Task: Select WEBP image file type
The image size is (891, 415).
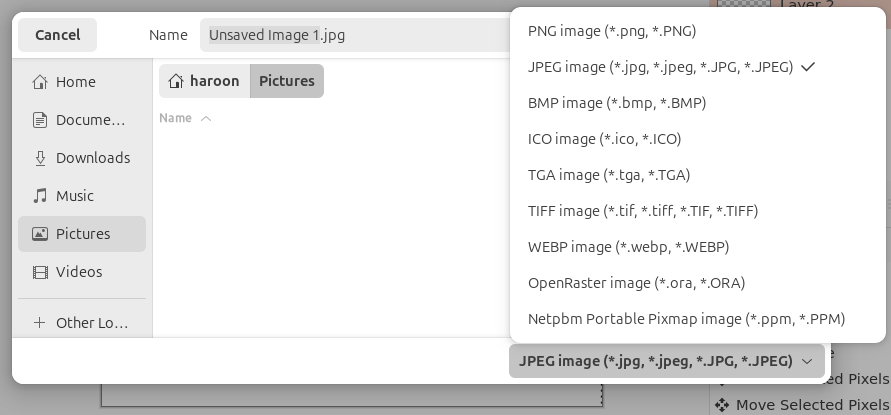Action: 628,247
